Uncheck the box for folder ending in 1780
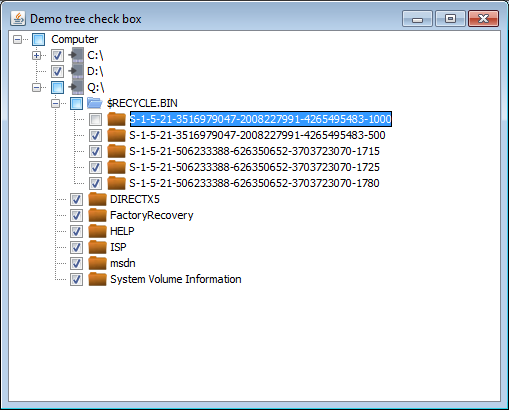Image resolution: width=509 pixels, height=410 pixels. (95, 183)
